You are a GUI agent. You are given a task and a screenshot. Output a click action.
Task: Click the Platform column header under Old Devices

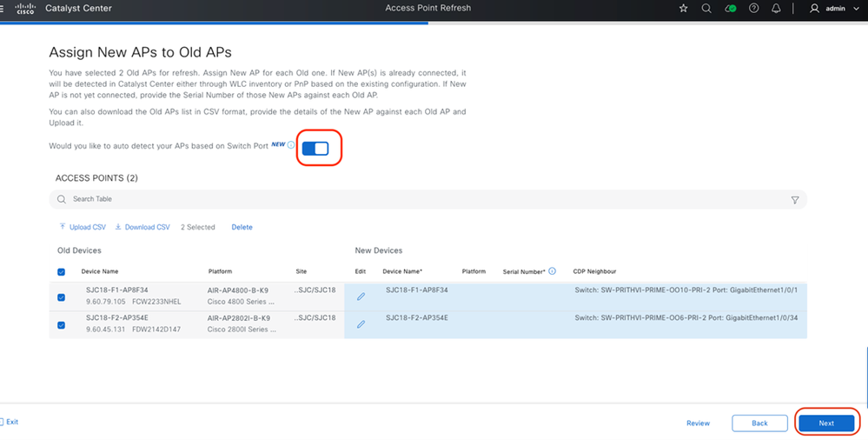point(221,271)
